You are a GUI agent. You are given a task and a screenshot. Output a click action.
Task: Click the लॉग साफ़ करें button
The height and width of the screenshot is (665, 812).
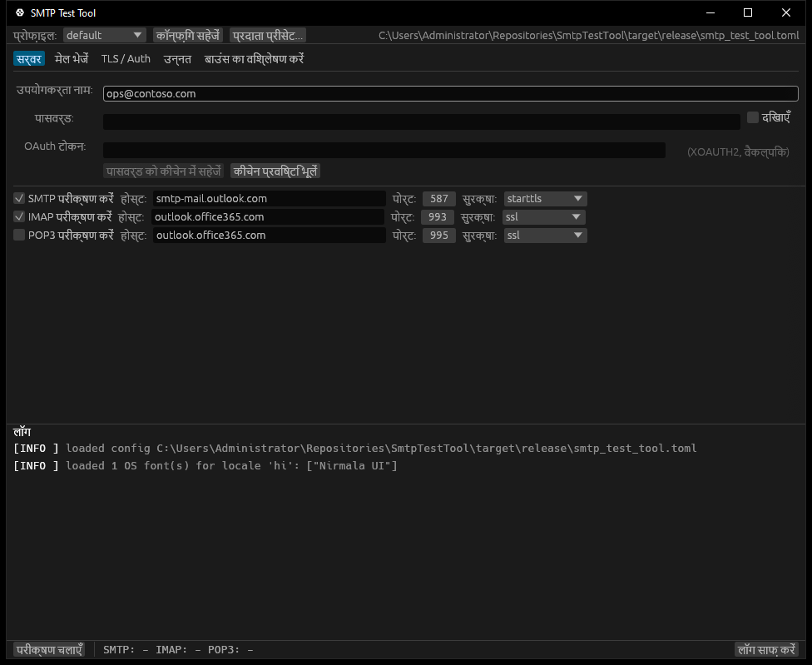coord(766,649)
